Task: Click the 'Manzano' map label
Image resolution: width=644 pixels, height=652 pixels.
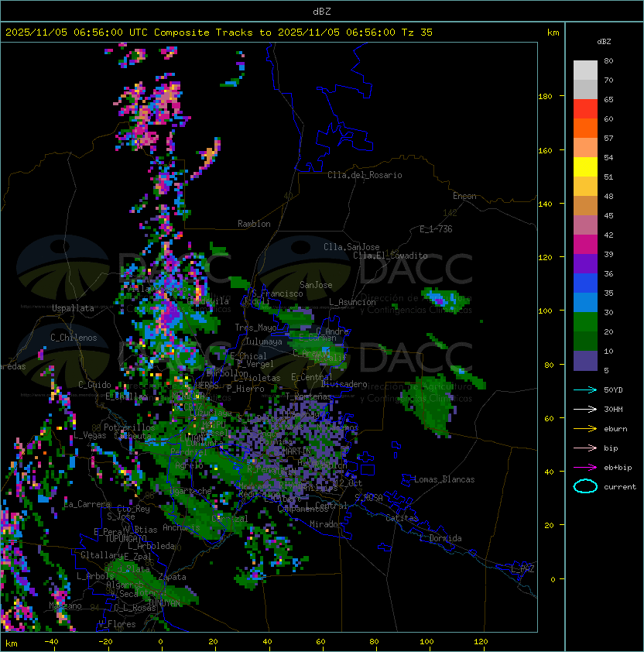Action: click(65, 606)
